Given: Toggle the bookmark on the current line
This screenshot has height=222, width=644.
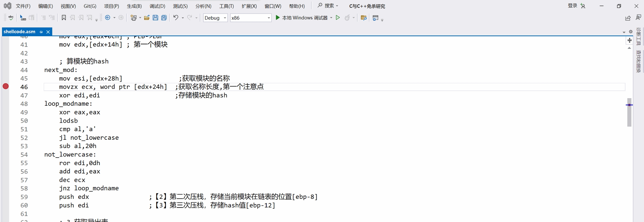Looking at the screenshot, I should (64, 18).
